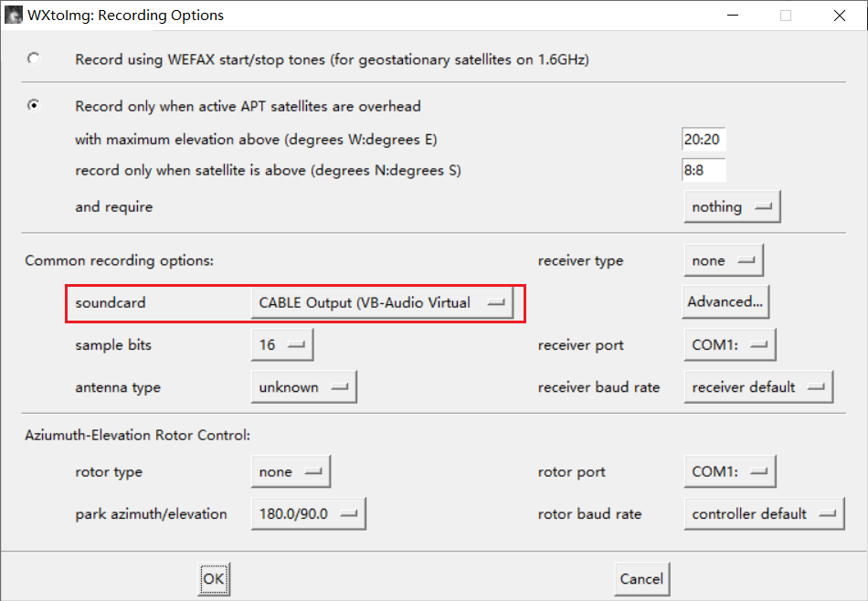This screenshot has height=601, width=868.
Task: Select the WEFAX start/stop tones radio button
Action: [x=34, y=59]
